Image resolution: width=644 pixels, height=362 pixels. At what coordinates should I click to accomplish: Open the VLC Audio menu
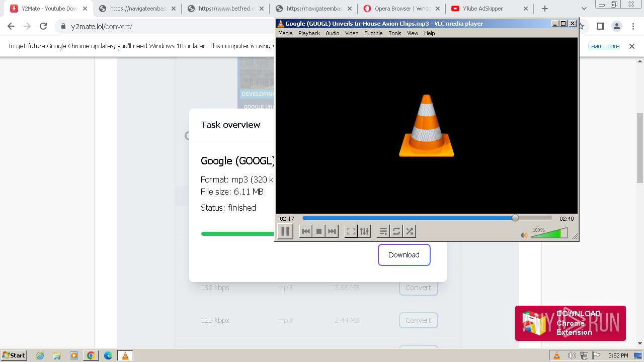(x=332, y=33)
